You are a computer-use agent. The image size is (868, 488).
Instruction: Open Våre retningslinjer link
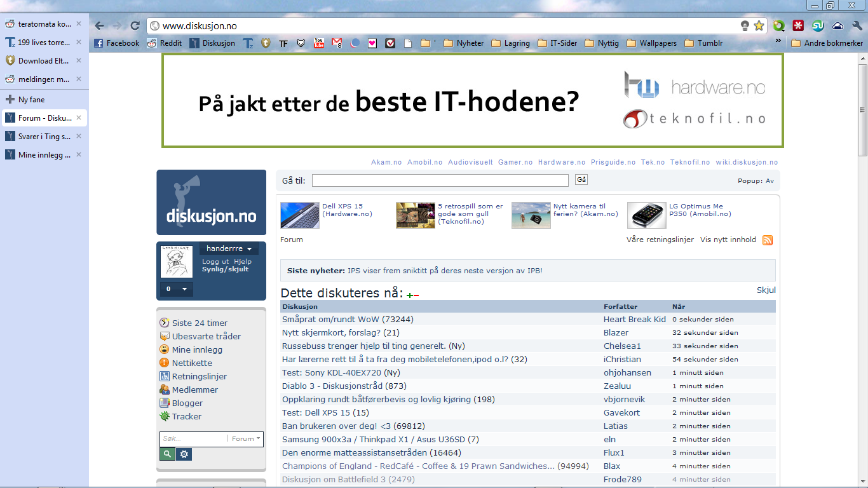tap(660, 240)
